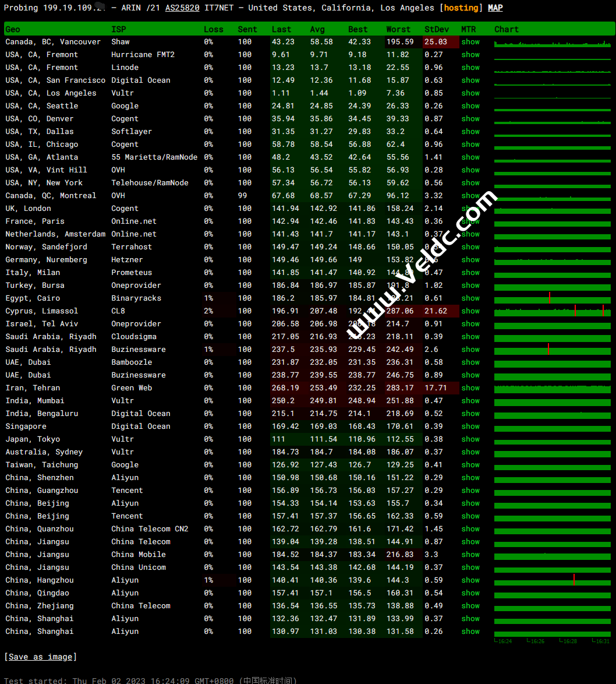The image size is (616, 684).
Task: Show MTR for Guangzhou Tencent row
Action: point(470,491)
